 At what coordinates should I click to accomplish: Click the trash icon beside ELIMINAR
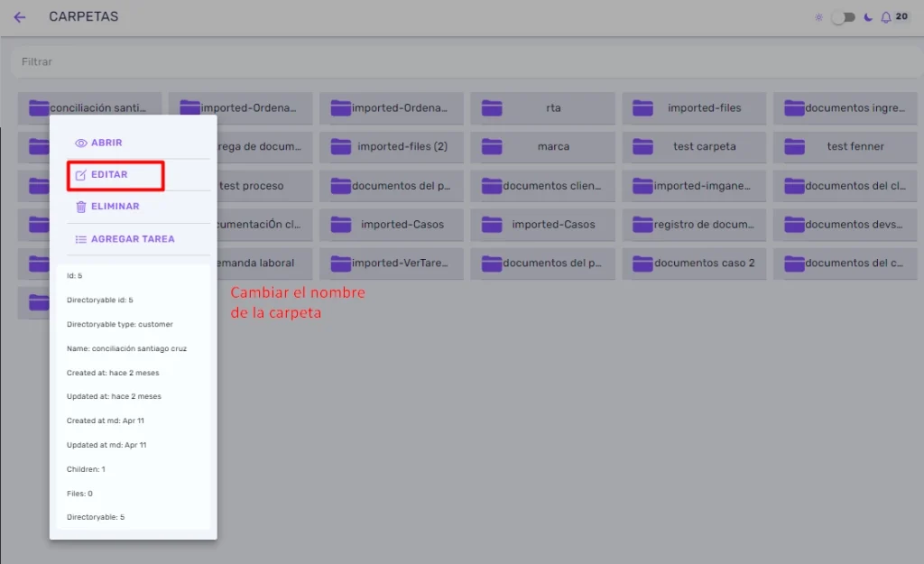click(80, 207)
